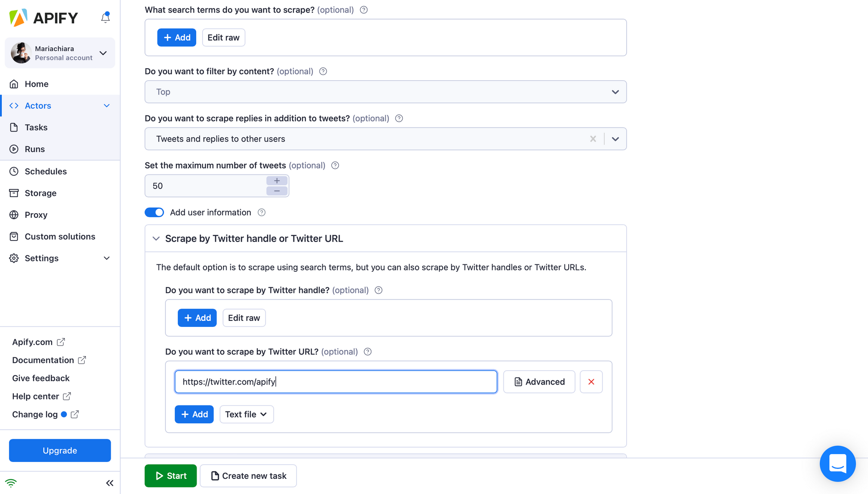Increase maximum tweets with plus stepper
Image resolution: width=868 pixels, height=494 pixels.
coord(277,181)
